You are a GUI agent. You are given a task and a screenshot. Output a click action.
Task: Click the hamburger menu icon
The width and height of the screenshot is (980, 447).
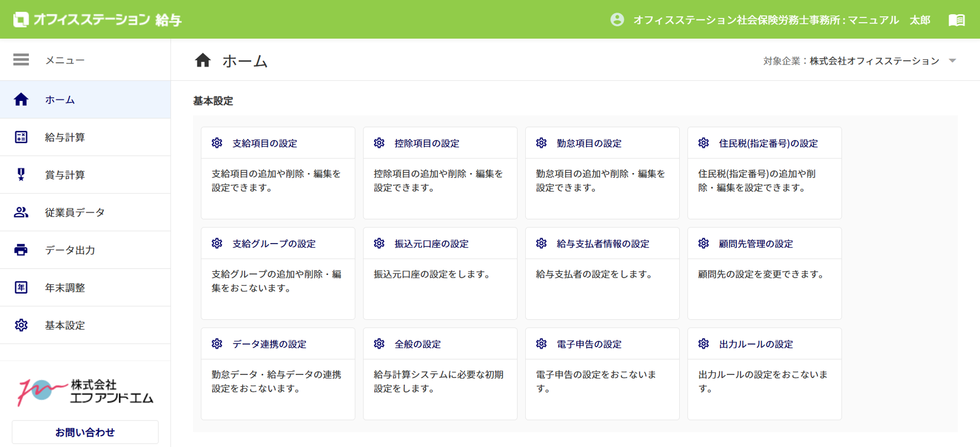click(x=21, y=60)
